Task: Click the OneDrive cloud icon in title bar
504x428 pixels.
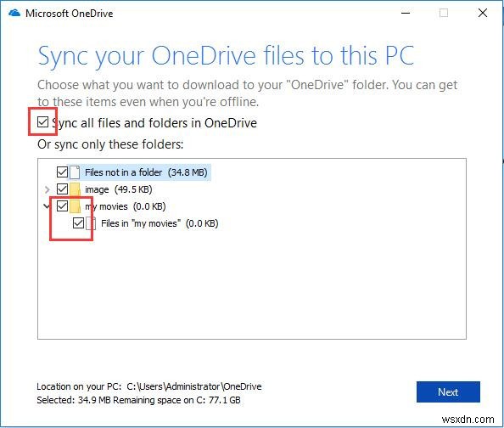Action: (x=14, y=14)
